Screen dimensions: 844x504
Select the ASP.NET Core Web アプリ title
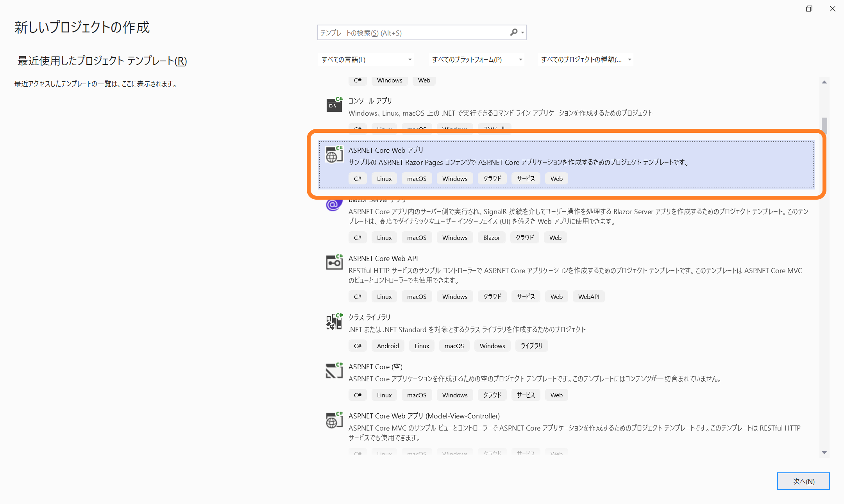(386, 150)
